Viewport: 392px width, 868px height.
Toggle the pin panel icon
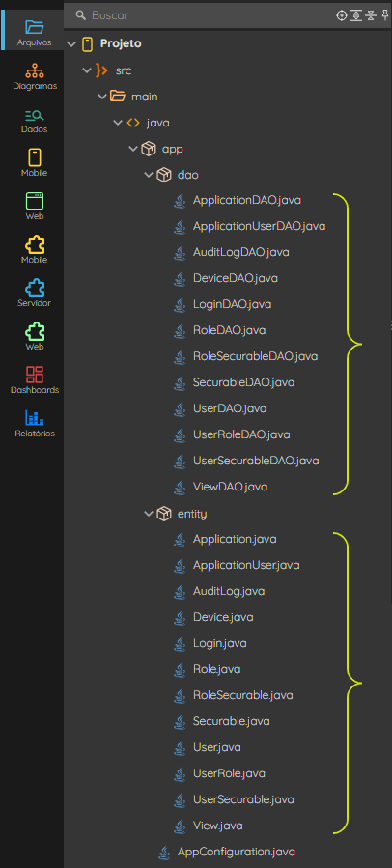[x=385, y=15]
